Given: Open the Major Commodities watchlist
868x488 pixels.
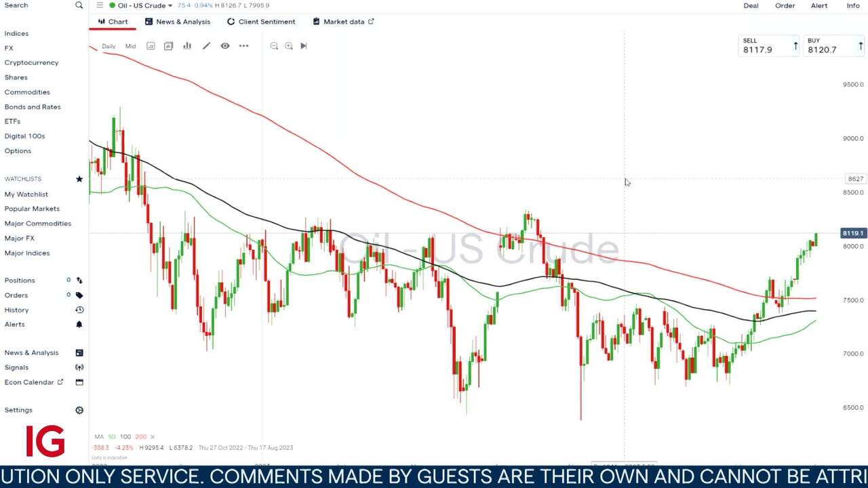Looking at the screenshot, I should 37,224.
